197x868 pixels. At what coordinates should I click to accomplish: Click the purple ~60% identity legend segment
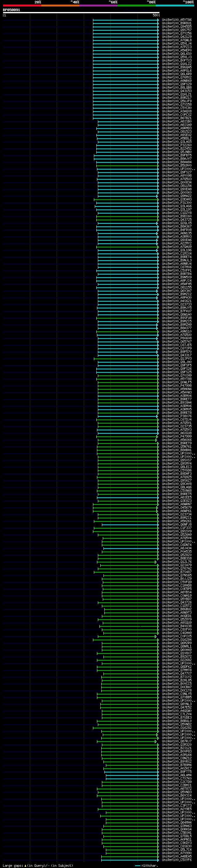point(98,6)
